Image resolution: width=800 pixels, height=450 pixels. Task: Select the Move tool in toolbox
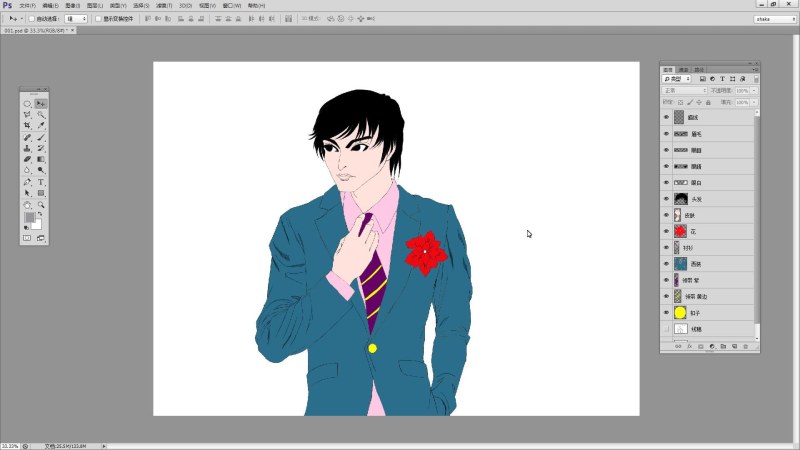[41, 103]
